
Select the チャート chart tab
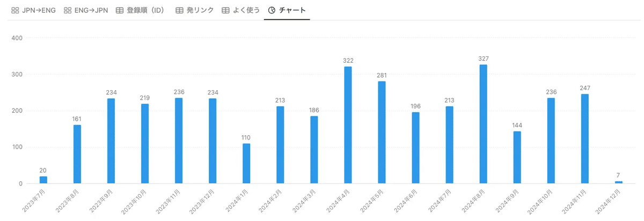tap(287, 10)
